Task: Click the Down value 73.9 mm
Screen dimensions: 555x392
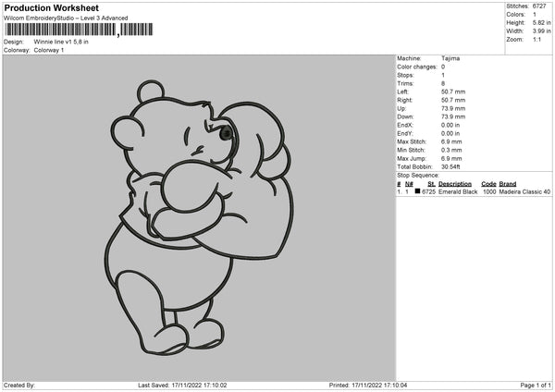Action: (453, 116)
